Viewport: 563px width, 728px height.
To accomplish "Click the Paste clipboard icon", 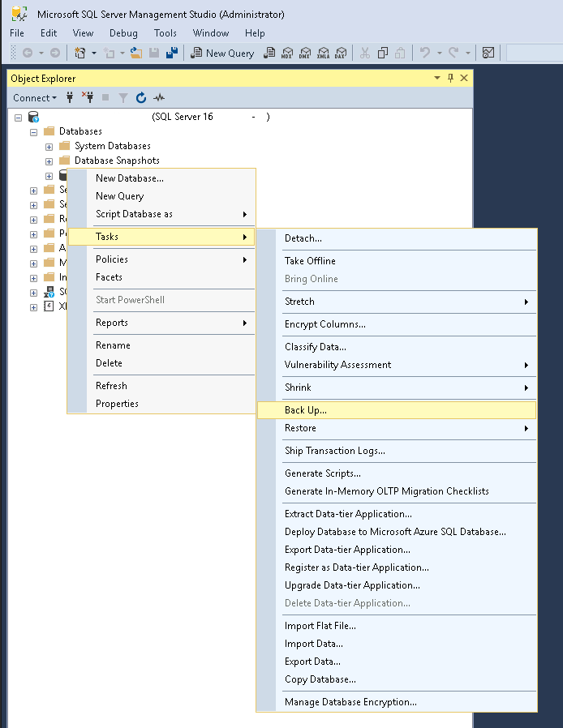I will tap(400, 53).
